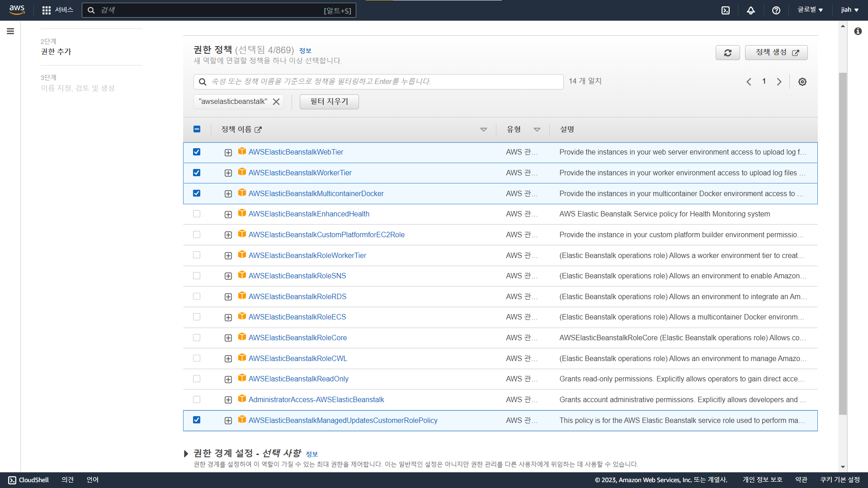Check AWSElasticBeanstalkEnhancedHealth policy
This screenshot has width=868, height=488.
coord(197,214)
